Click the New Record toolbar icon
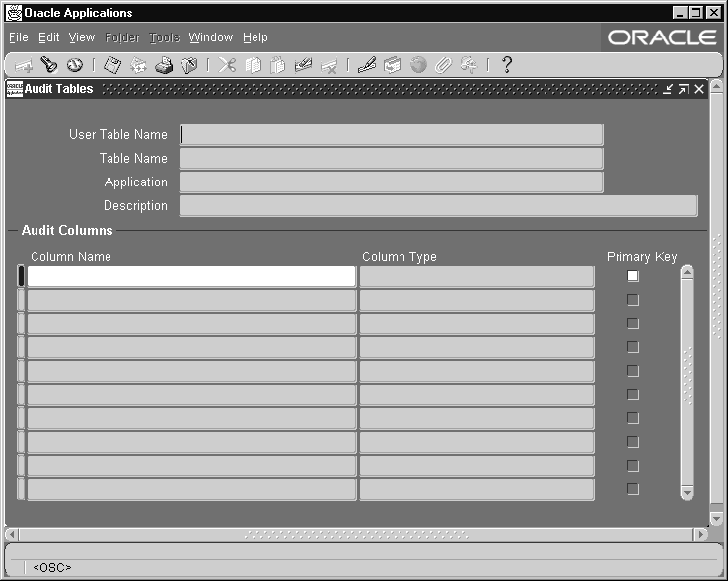 [x=23, y=65]
